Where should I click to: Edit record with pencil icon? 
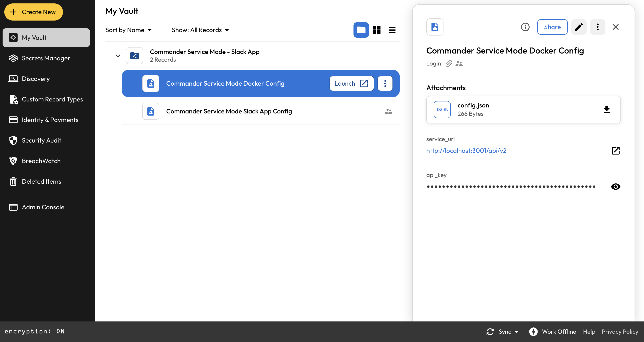coord(579,27)
